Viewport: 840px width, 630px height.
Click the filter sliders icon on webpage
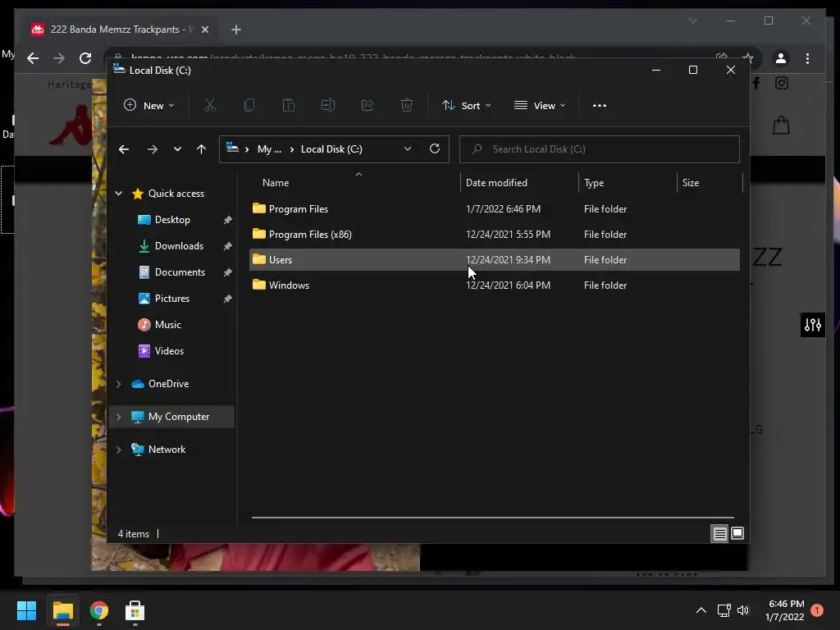click(813, 325)
